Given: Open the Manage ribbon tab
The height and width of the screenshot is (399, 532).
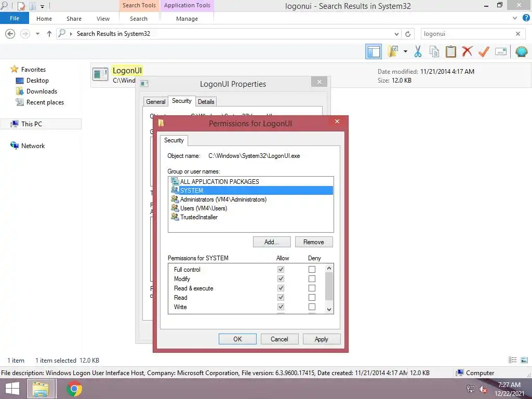Looking at the screenshot, I should pos(187,19).
